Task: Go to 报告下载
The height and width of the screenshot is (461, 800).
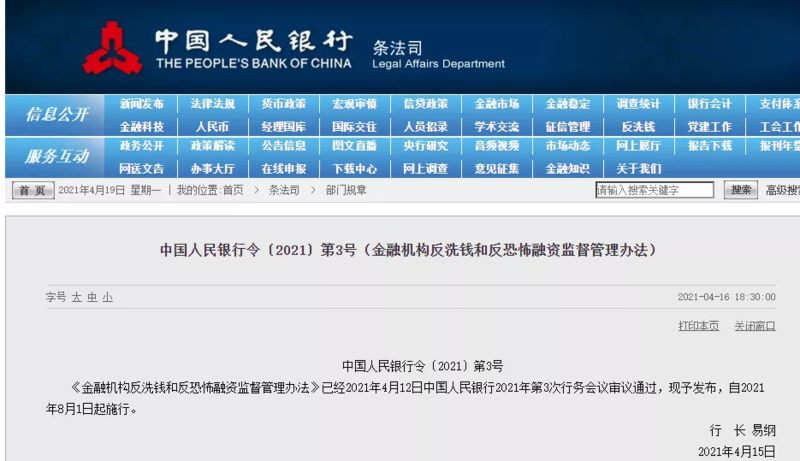Action: click(x=709, y=146)
